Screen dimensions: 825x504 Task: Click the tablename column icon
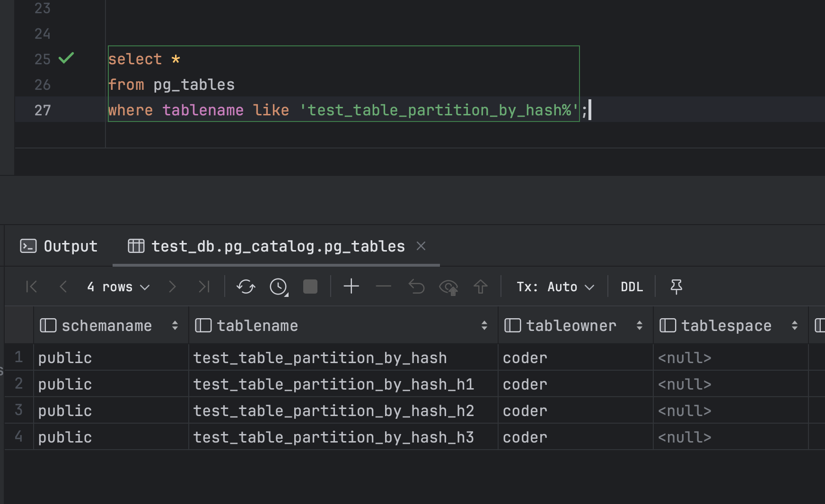pos(203,325)
